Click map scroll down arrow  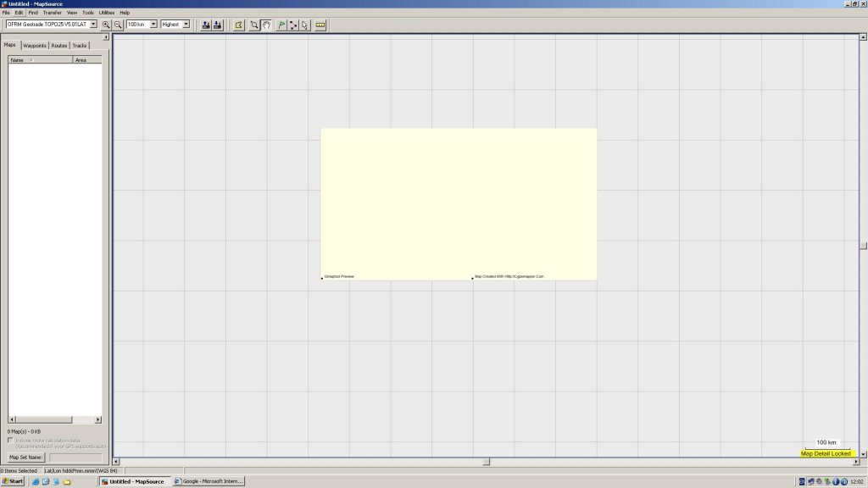[x=863, y=454]
